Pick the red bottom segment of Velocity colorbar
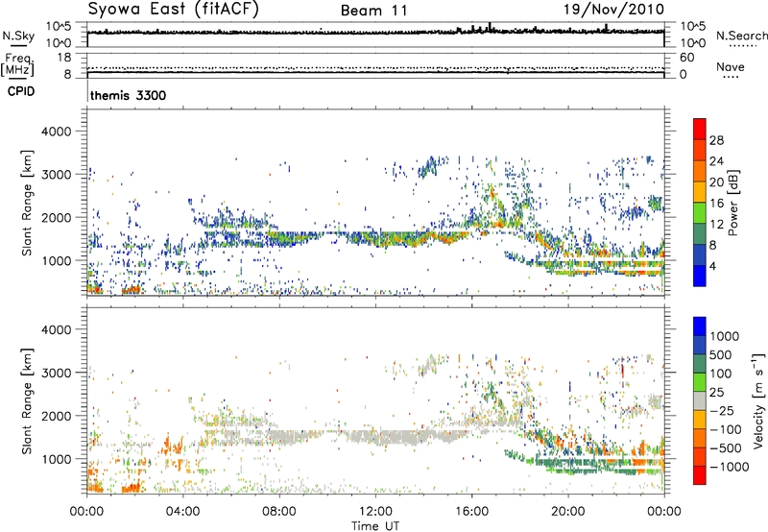 (700, 475)
